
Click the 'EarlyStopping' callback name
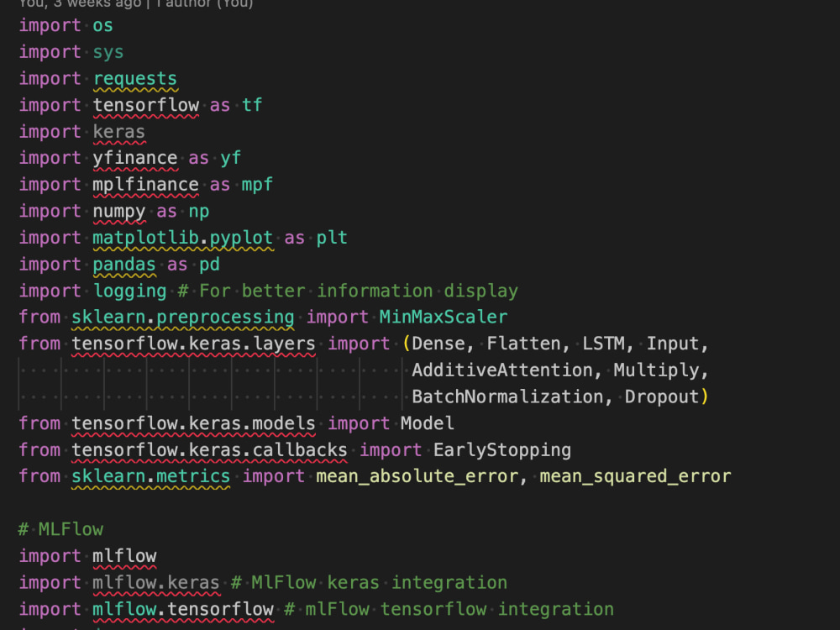[x=502, y=450]
